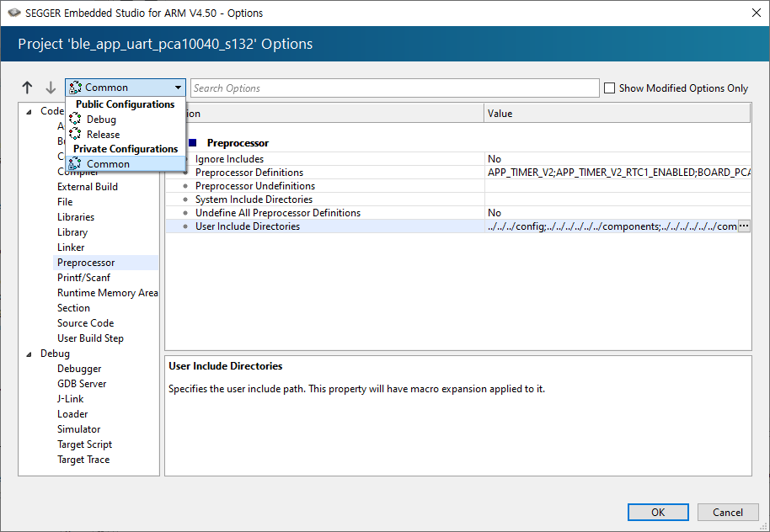This screenshot has height=532, width=770.
Task: Select Linker in category tree
Action: coord(71,247)
